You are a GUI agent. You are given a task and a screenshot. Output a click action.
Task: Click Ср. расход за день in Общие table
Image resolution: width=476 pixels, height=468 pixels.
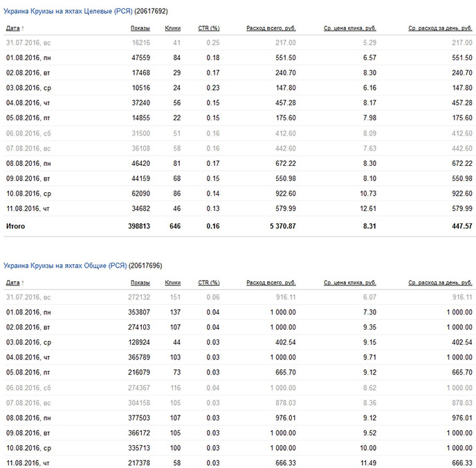click(x=438, y=283)
